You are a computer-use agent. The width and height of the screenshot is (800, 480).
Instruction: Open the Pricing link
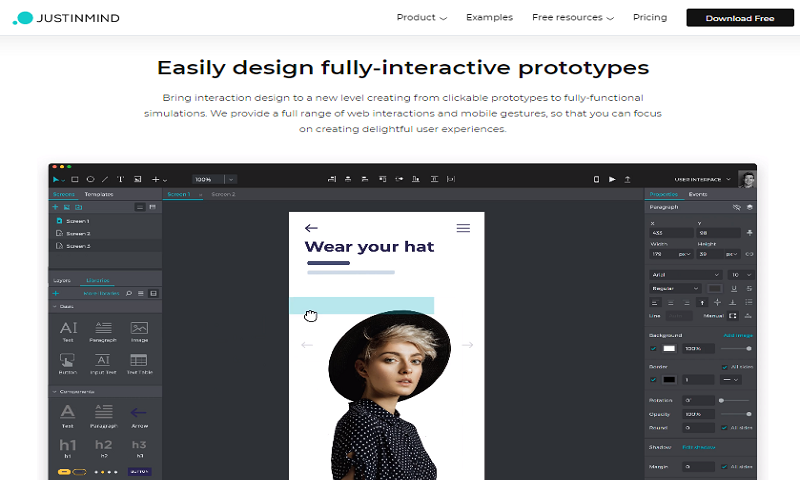pos(650,17)
